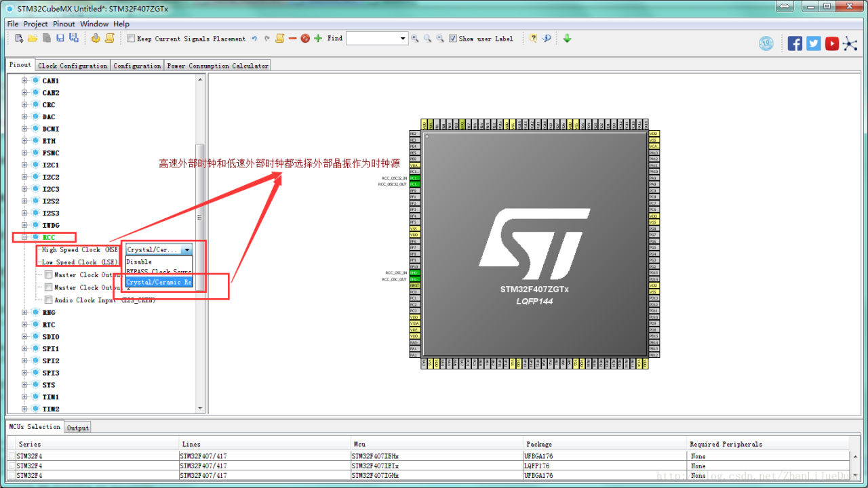Enable the Master Clock Output 1 checkbox
The width and height of the screenshot is (868, 488).
coord(49,274)
